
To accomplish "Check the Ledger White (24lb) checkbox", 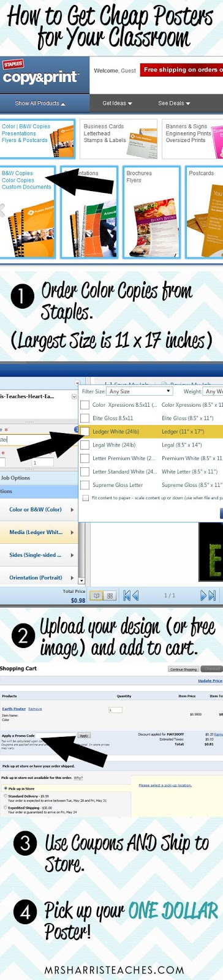I will point(85,432).
